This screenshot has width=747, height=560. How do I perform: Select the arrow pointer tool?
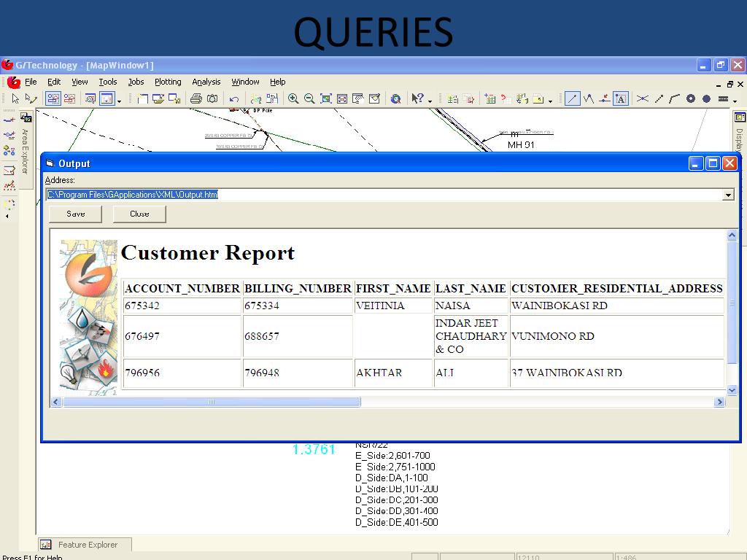(15, 98)
